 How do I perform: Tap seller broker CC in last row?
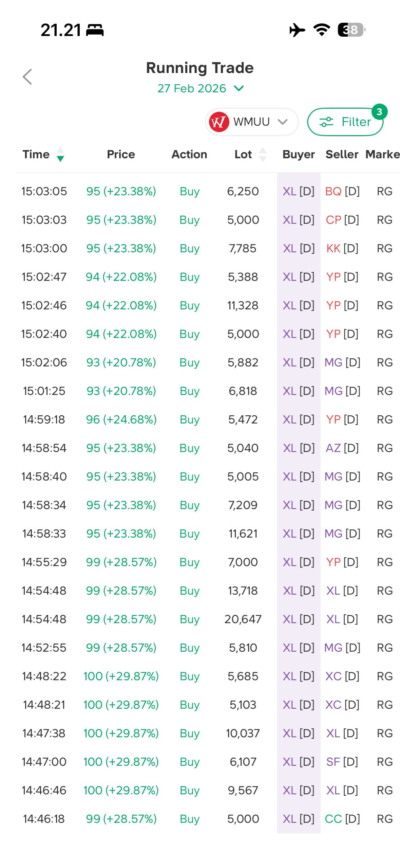point(333,819)
